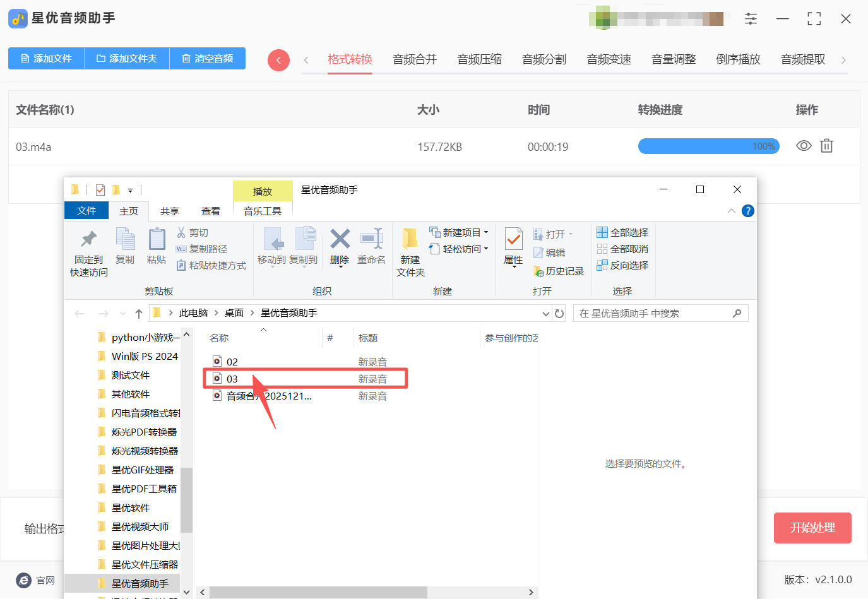This screenshot has height=599, width=868.
Task: Delete 03.m4a using the trash icon
Action: 826,146
